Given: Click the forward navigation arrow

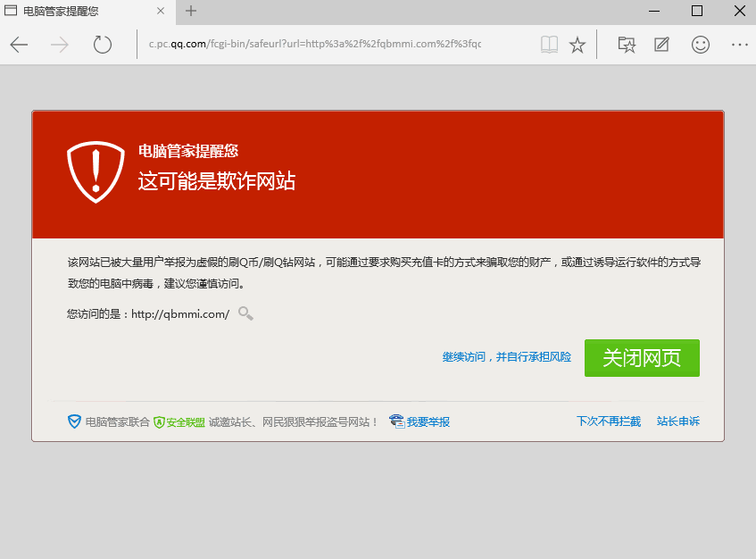Looking at the screenshot, I should click(59, 45).
